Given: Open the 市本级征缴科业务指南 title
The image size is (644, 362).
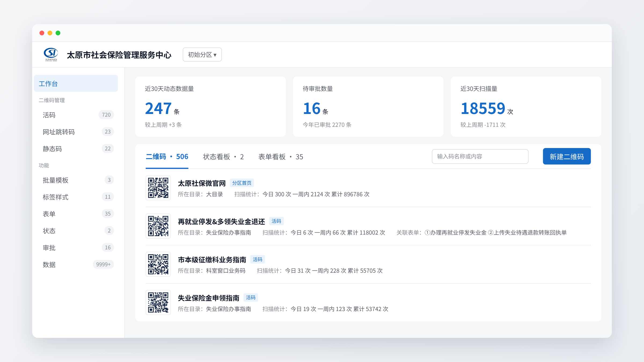Looking at the screenshot, I should click(x=212, y=260).
